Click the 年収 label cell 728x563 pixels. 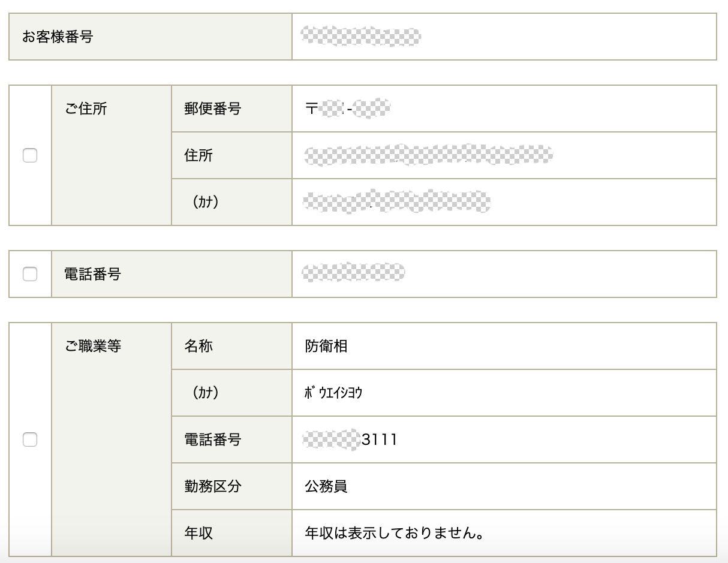[x=199, y=533]
